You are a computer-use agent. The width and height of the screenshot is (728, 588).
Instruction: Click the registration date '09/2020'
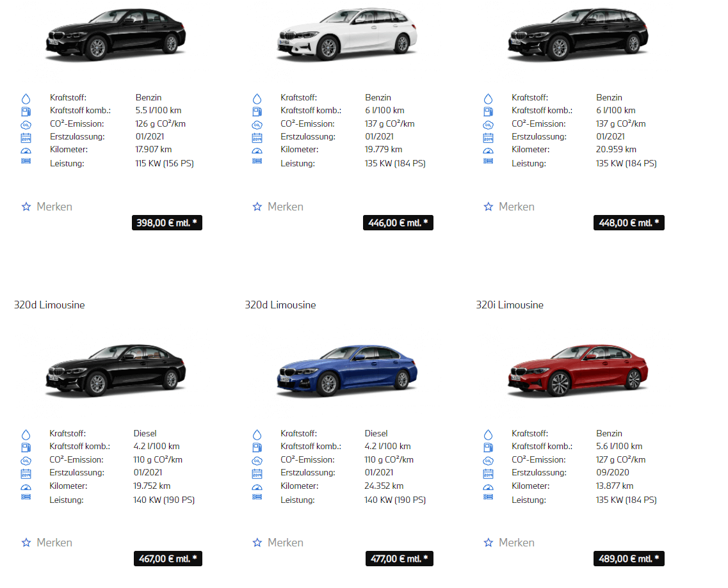tap(612, 472)
